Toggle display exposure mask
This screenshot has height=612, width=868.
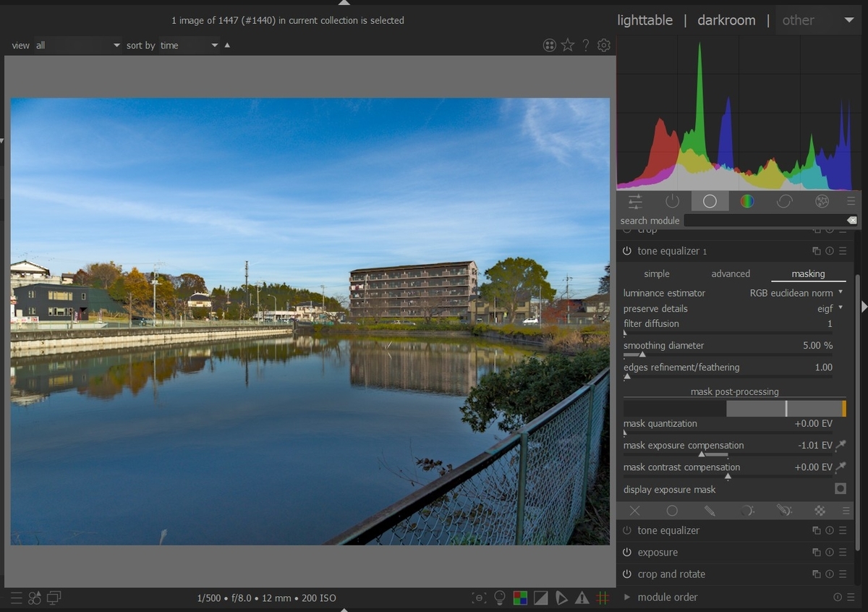841,489
